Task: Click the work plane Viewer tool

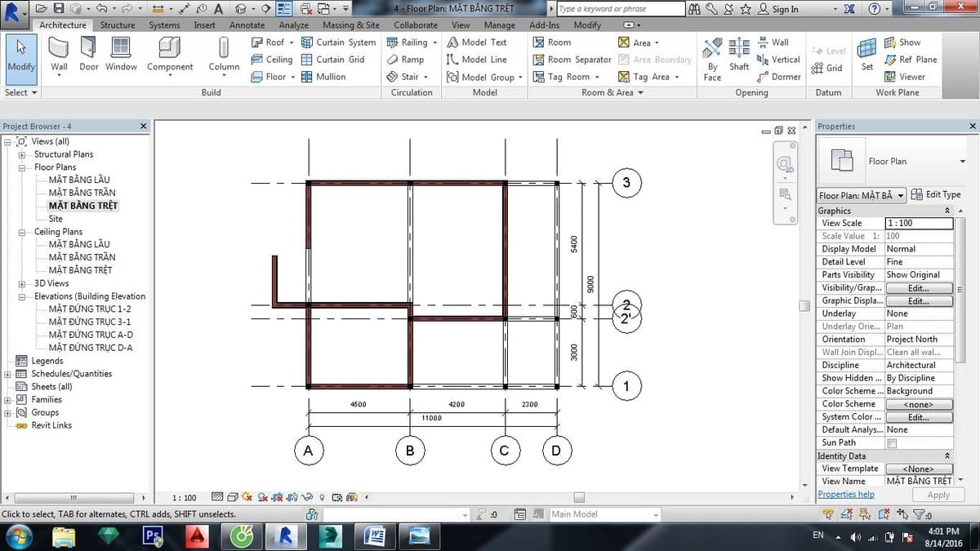Action: 905,77
